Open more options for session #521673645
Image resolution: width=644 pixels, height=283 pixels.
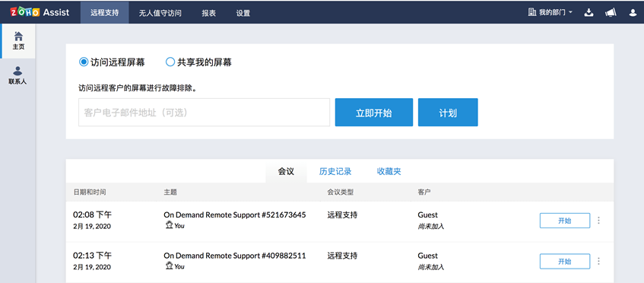598,221
